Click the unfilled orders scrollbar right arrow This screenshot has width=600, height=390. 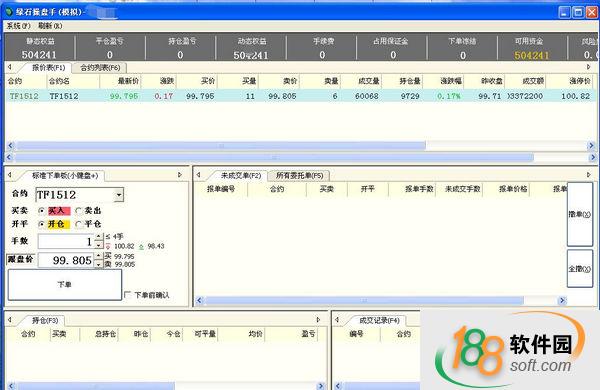click(x=562, y=300)
